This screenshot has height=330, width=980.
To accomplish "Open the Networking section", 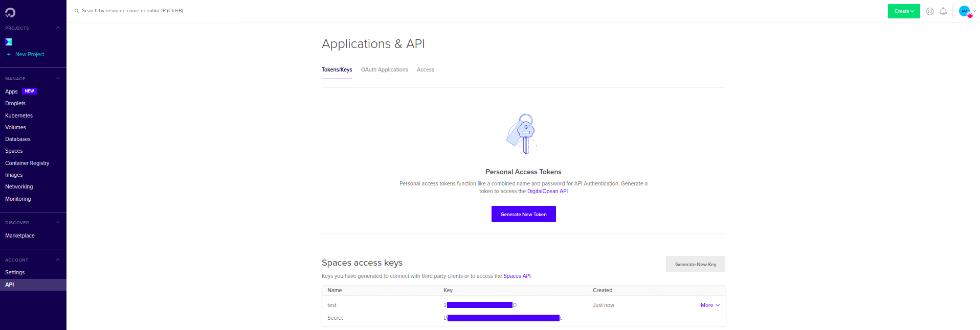I will click(19, 186).
